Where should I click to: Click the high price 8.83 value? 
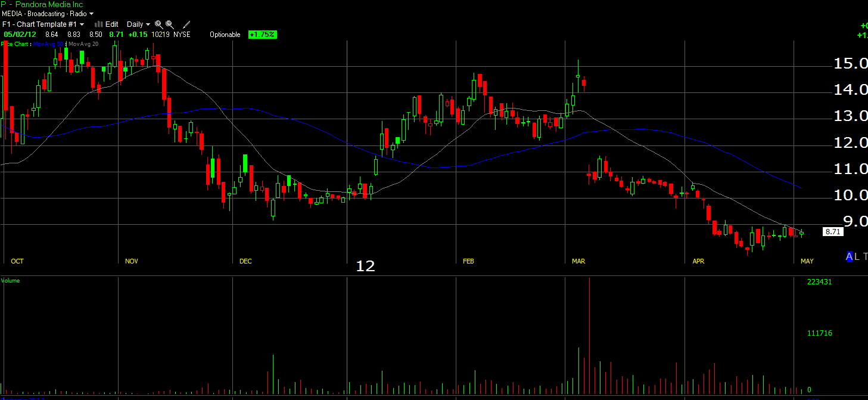tap(74, 35)
